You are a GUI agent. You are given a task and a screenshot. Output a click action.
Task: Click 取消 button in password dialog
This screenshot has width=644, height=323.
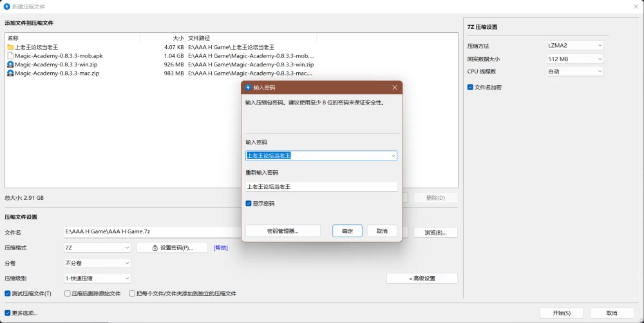coord(382,231)
